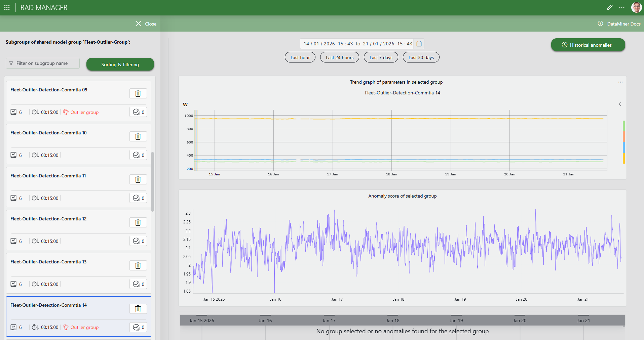This screenshot has width=644, height=340.
Task: Select the Last 7 days range
Action: [381, 57]
